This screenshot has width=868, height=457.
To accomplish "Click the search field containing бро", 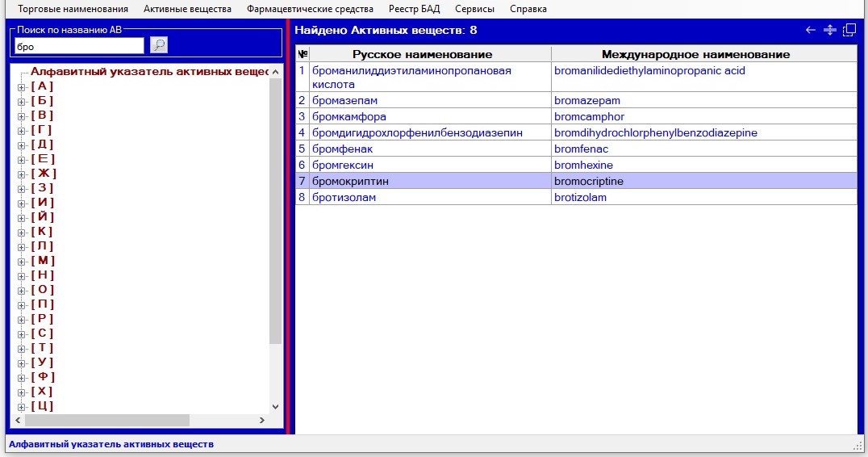I will coord(78,46).
